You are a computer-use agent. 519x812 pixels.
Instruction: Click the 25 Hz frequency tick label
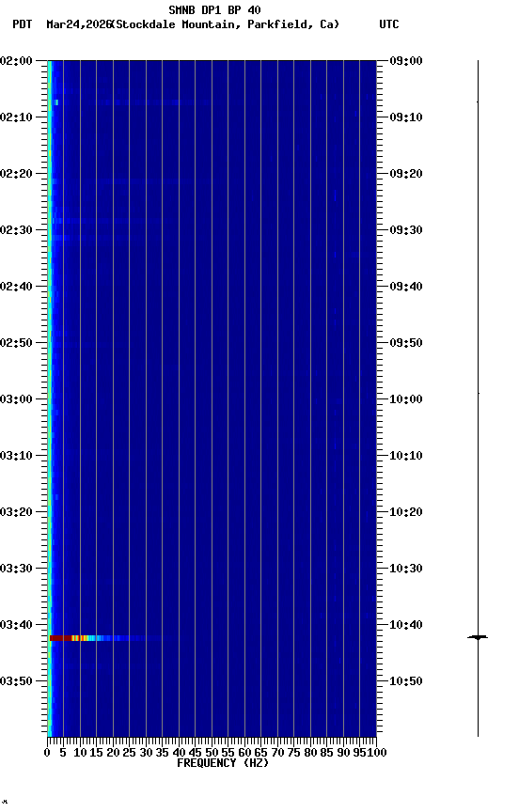(x=130, y=753)
